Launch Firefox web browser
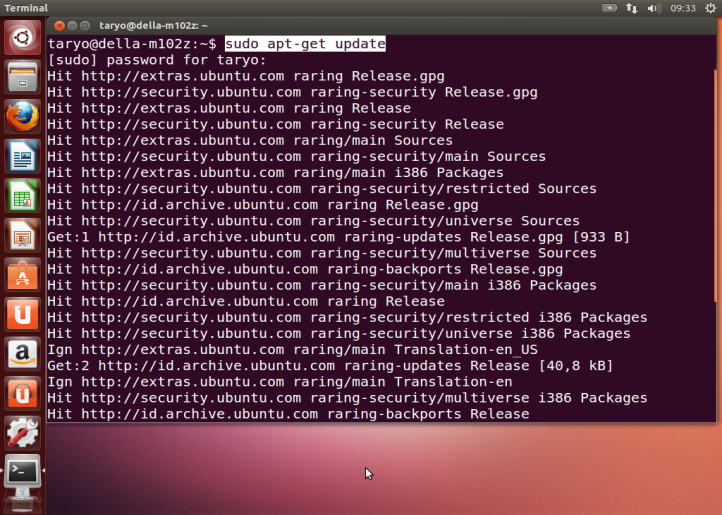The height and width of the screenshot is (515, 722). 22,117
